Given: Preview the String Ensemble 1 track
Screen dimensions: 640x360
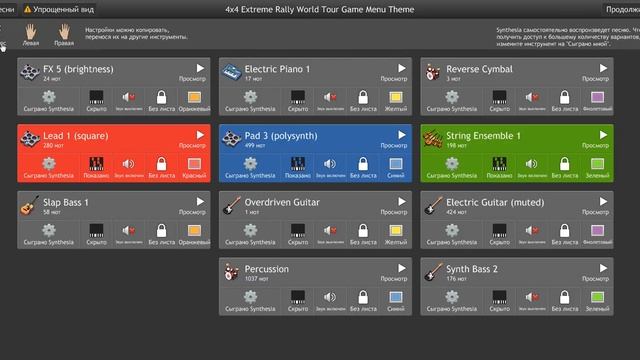Looking at the screenshot, I should (x=603, y=135).
